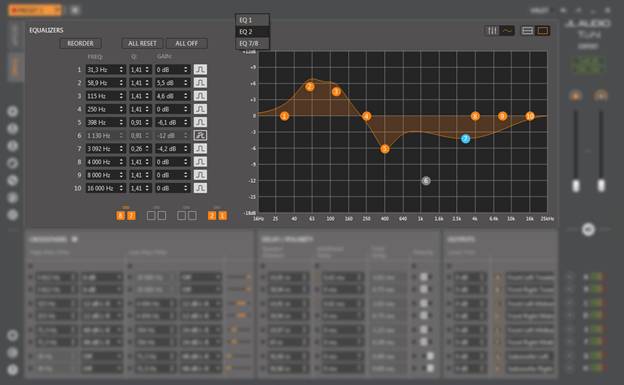The image size is (624, 385).
Task: Enable first empty channel link box
Action: click(151, 216)
